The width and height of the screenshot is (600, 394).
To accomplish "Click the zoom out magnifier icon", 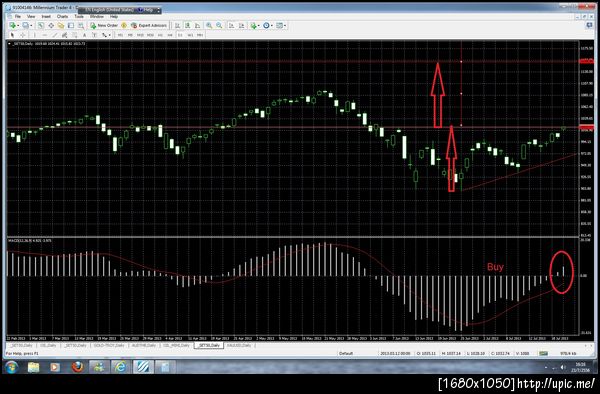I will (219, 26).
